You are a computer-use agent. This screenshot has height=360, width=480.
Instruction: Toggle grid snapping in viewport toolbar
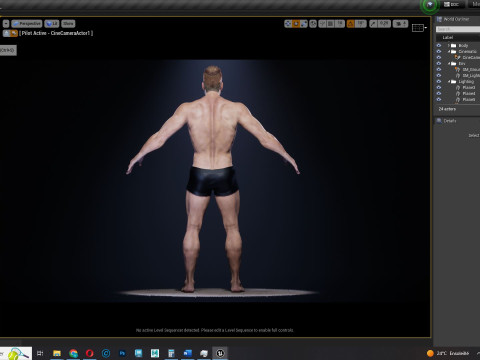pos(330,24)
